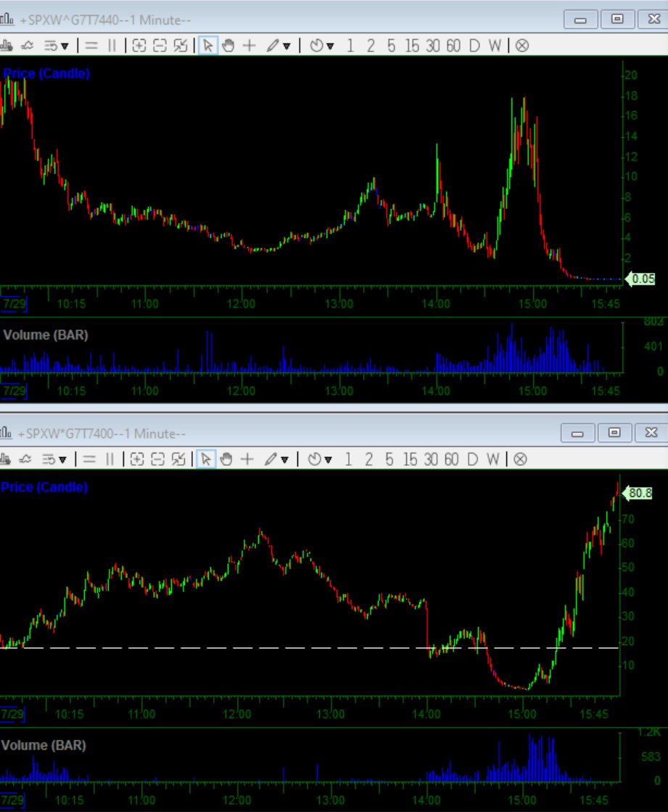Set 15 minute interval on bottom 7400 chart

[410, 459]
